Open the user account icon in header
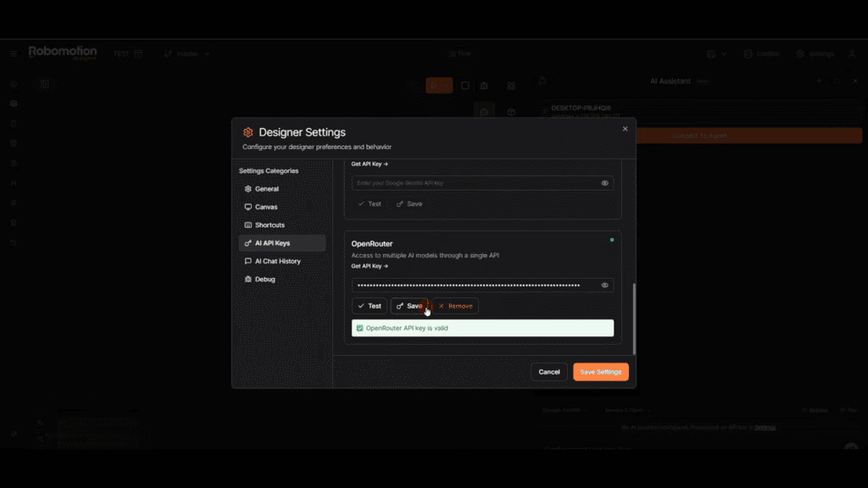868x488 pixels. click(852, 53)
